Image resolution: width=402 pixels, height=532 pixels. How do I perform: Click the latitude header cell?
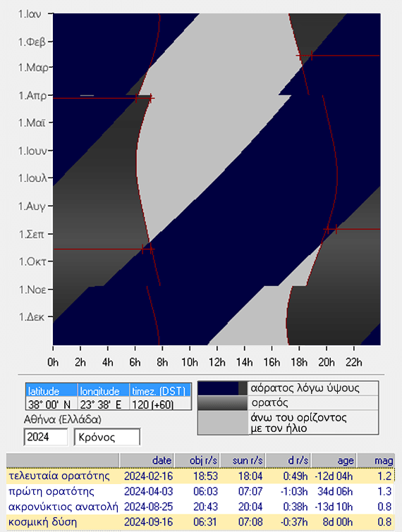[51, 390]
